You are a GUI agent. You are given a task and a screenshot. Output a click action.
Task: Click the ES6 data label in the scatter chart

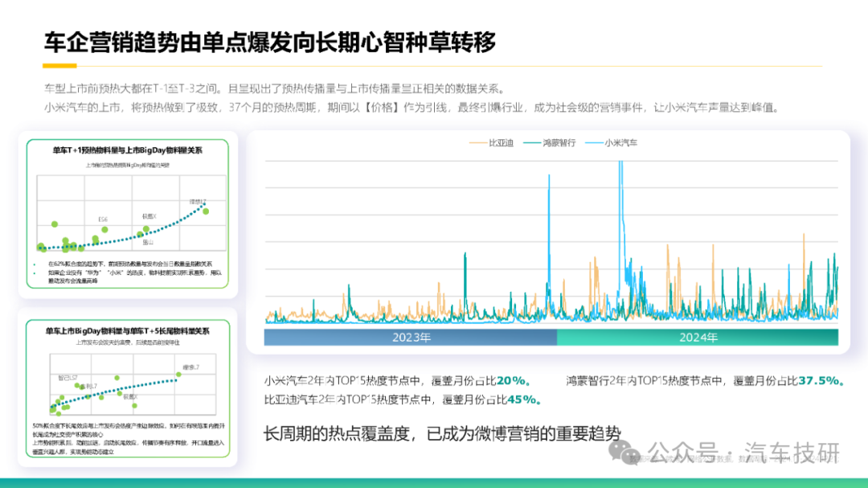pyautogui.click(x=103, y=219)
